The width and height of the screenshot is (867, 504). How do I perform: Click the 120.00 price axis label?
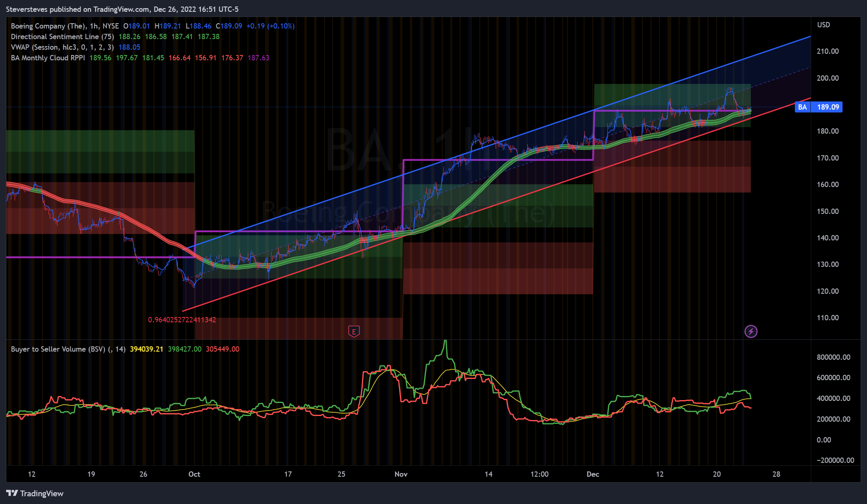click(x=828, y=291)
